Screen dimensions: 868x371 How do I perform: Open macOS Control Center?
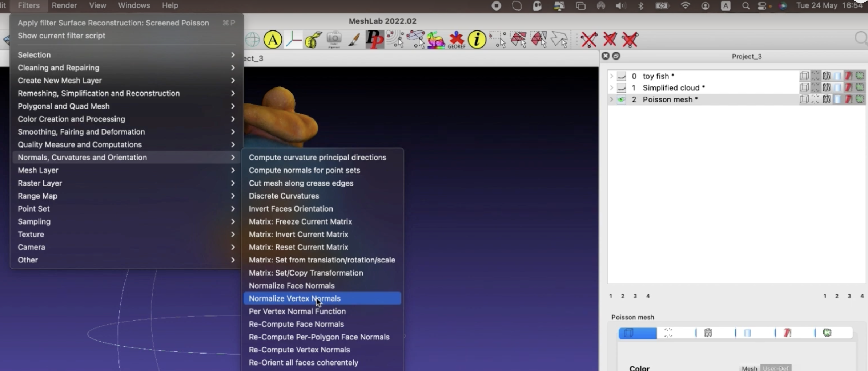(x=762, y=6)
